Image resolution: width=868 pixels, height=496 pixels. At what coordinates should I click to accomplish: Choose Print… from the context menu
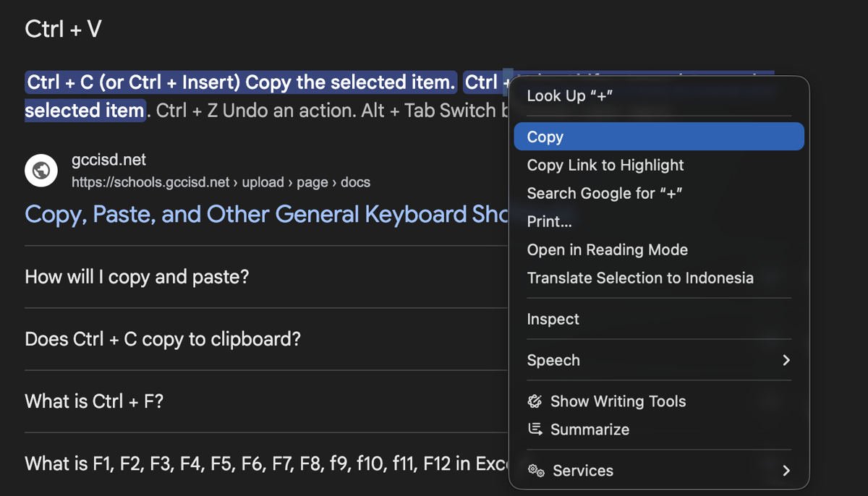coord(549,221)
